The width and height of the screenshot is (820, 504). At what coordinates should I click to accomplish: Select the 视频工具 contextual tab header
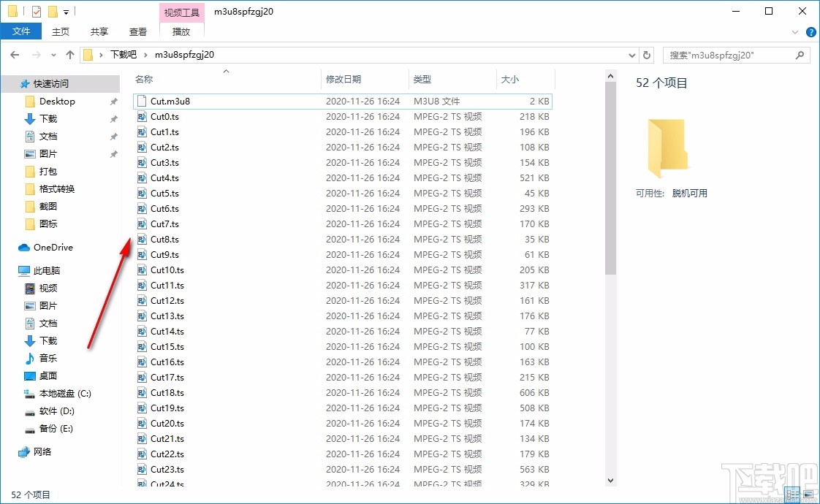coord(181,12)
